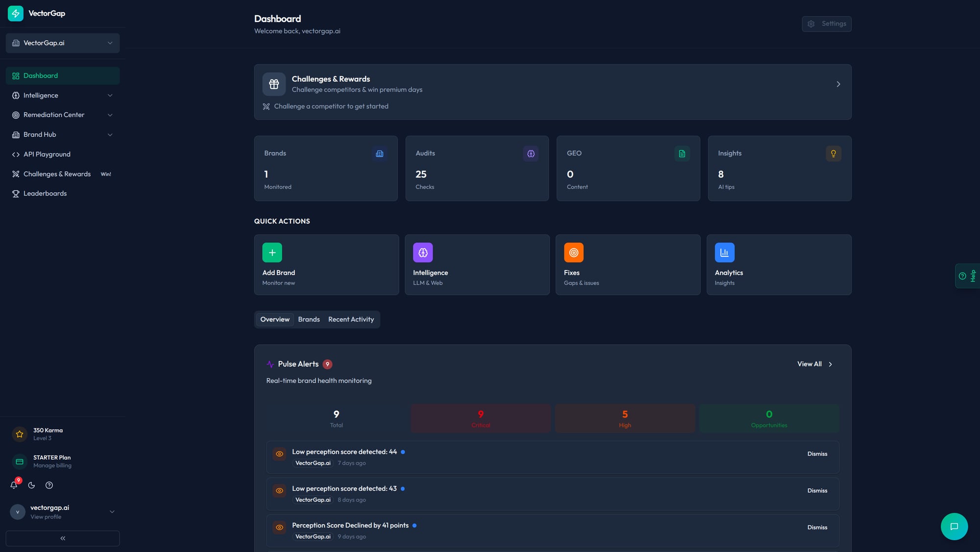The height and width of the screenshot is (552, 980).
Task: Click the Challenges & Rewards gift icon
Action: pos(274,84)
